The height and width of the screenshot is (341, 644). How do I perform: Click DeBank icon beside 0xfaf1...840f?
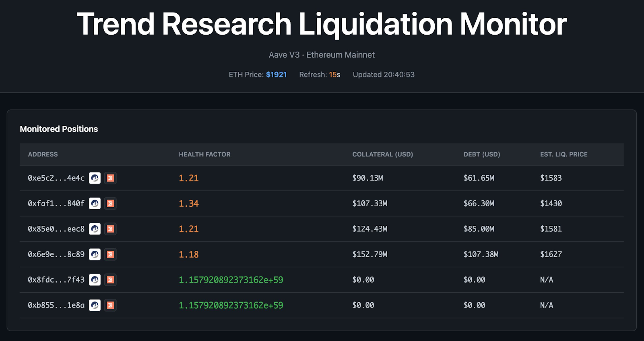pyautogui.click(x=110, y=204)
